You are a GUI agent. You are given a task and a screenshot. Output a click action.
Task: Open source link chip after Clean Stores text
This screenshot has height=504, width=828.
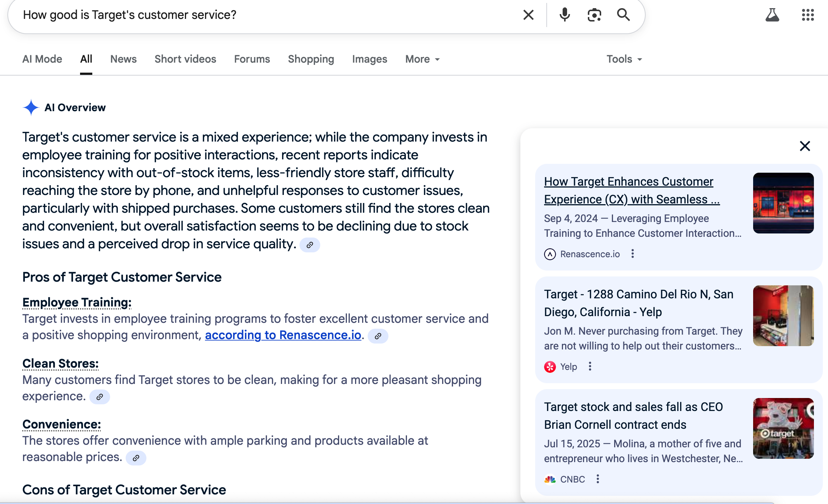(x=100, y=397)
